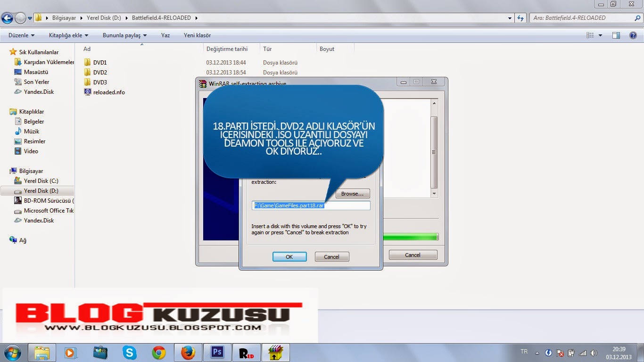Refresh the Battlefield.4-RELOADED folder view
This screenshot has width=644, height=362.
520,18
